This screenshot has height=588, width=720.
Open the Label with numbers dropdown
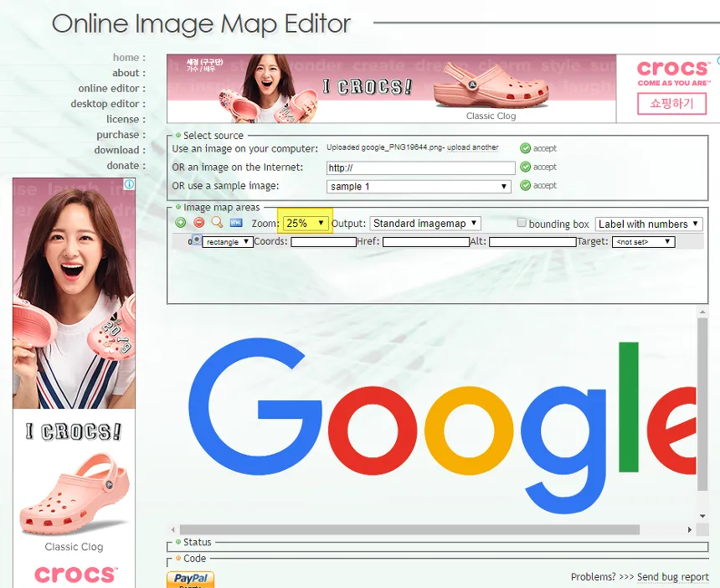point(649,224)
